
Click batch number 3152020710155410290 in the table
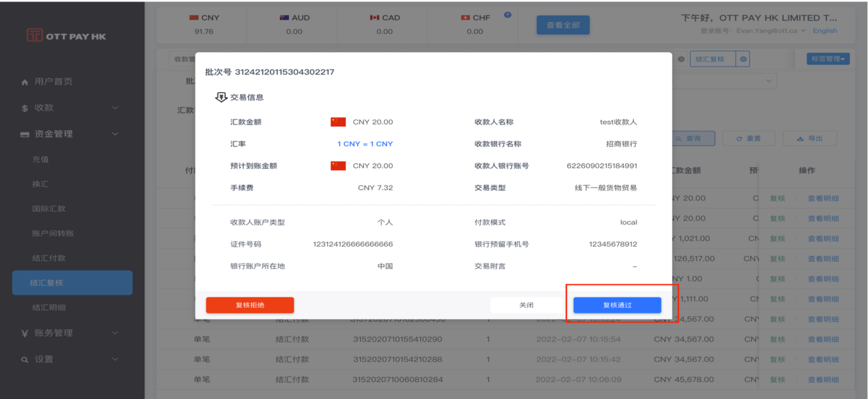point(398,339)
